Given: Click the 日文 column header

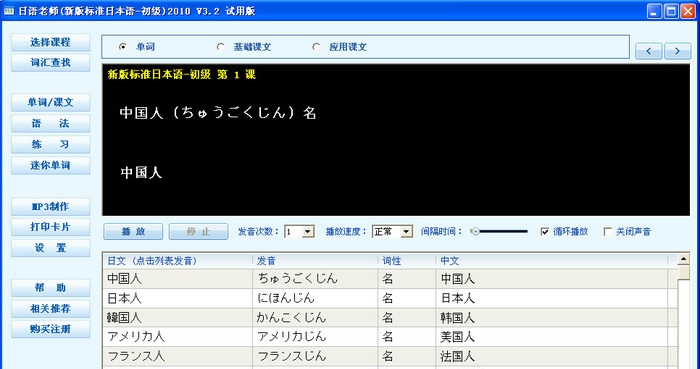Looking at the screenshot, I should pyautogui.click(x=178, y=261).
